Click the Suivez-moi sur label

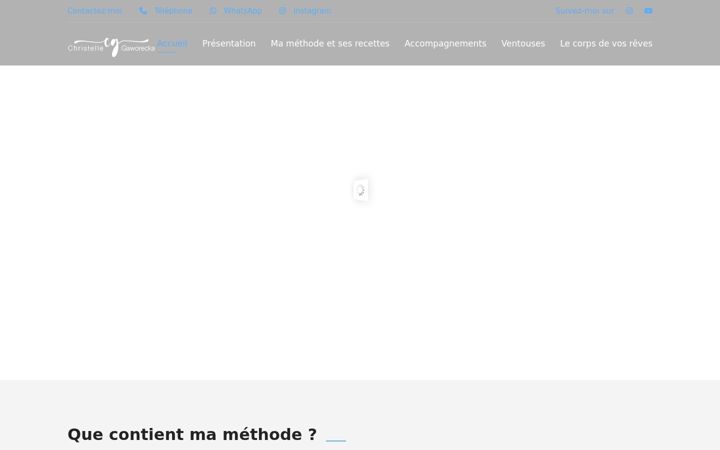tap(584, 11)
